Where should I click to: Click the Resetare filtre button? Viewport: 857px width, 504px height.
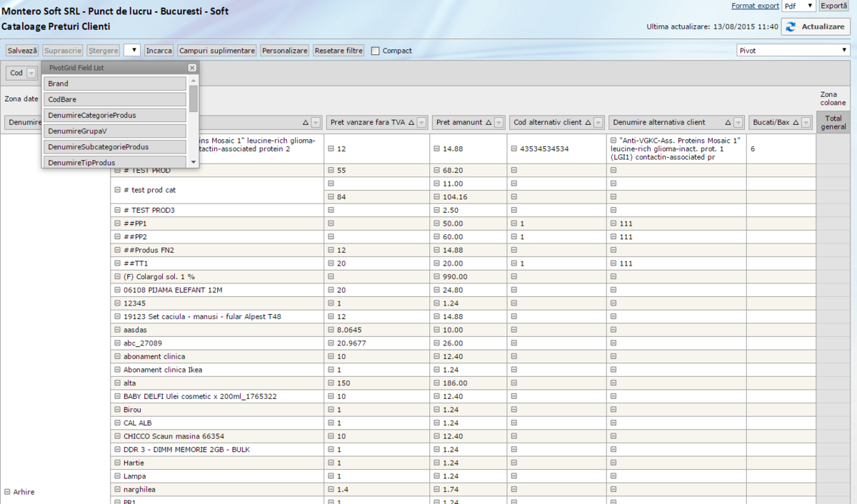coord(339,51)
